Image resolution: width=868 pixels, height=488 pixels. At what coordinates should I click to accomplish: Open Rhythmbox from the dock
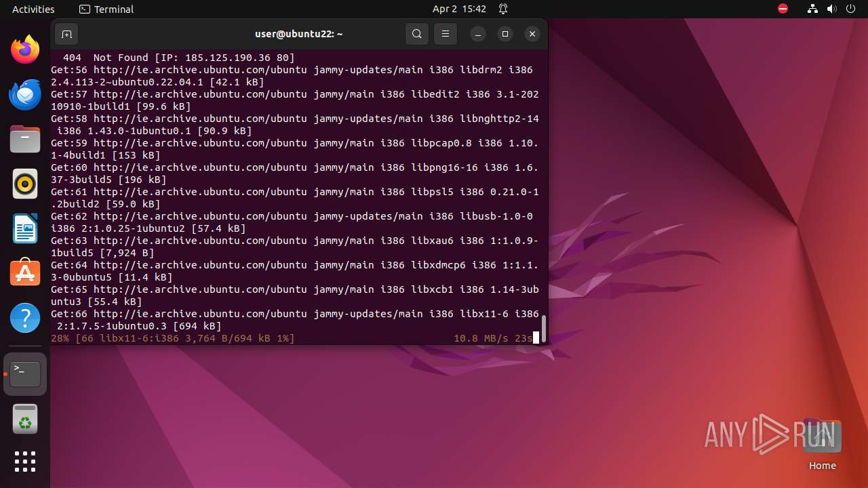pyautogui.click(x=25, y=184)
